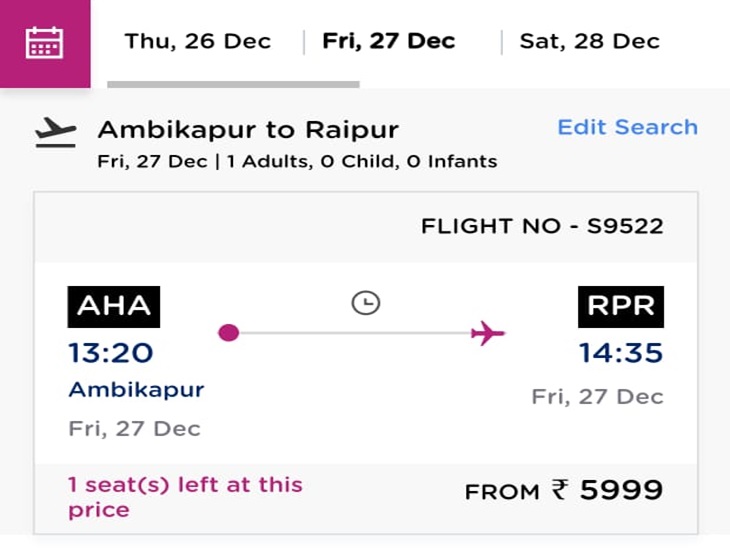
Task: Click the departing airplane icon beside route
Action: click(56, 133)
